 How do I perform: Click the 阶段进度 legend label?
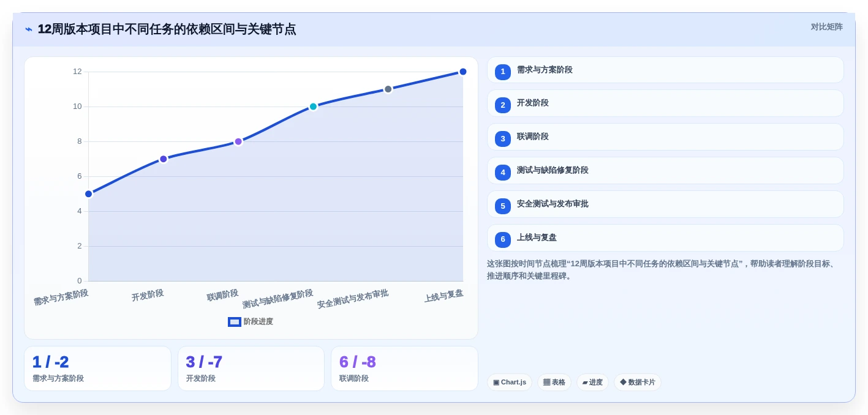pyautogui.click(x=259, y=322)
